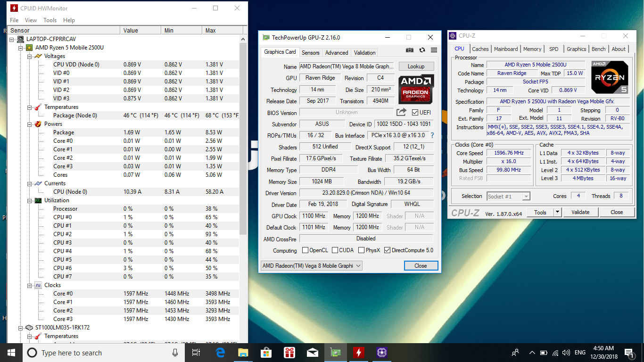Toggle the DirectCompute 5.0 checkbox
This screenshot has width=644, height=362.
388,250
